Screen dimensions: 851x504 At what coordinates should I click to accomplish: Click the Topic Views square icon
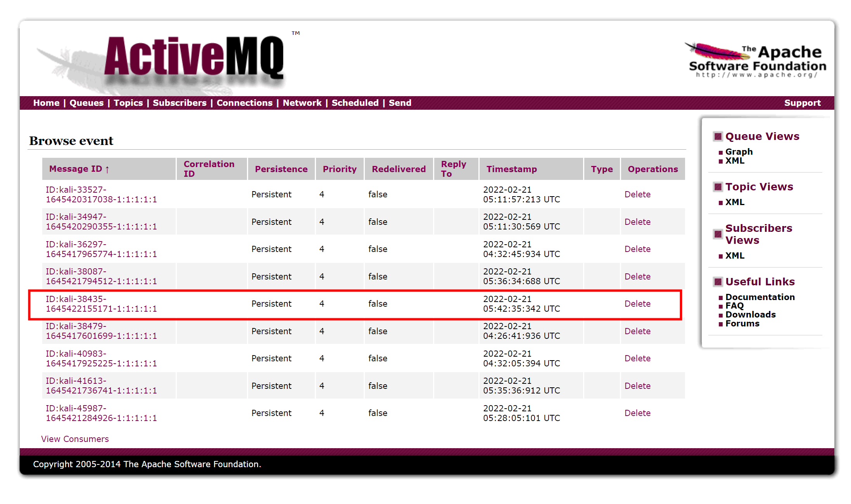tap(718, 187)
